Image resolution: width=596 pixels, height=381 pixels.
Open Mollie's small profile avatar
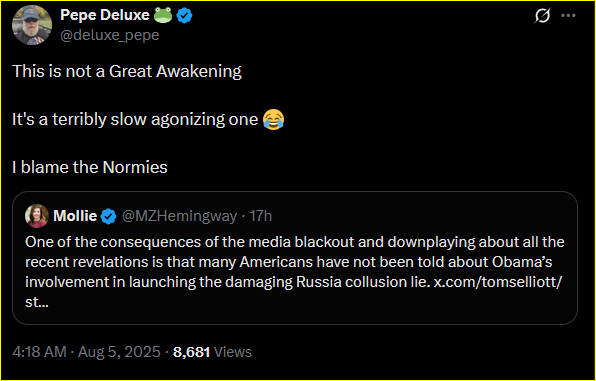coord(37,216)
